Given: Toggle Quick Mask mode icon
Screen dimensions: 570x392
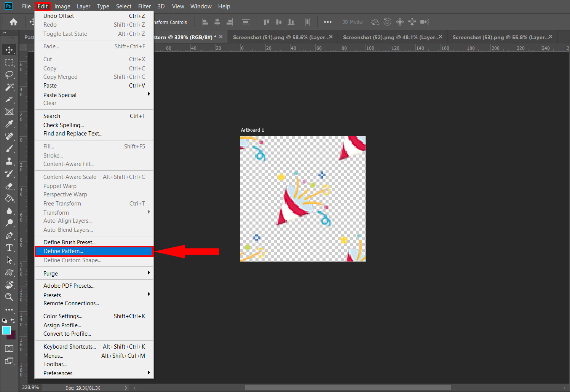Looking at the screenshot, I should [x=9, y=348].
